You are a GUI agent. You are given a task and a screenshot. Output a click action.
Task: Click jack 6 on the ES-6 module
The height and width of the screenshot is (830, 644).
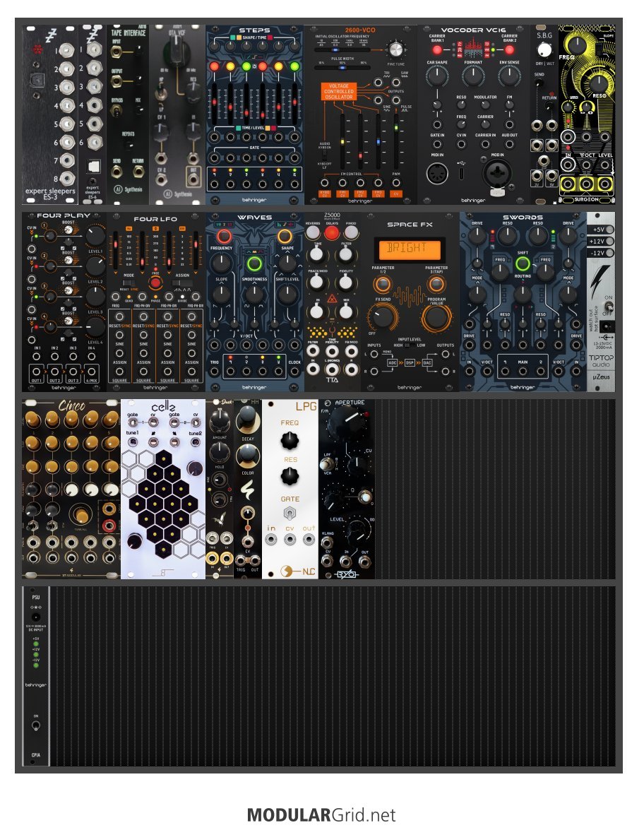(x=94, y=142)
